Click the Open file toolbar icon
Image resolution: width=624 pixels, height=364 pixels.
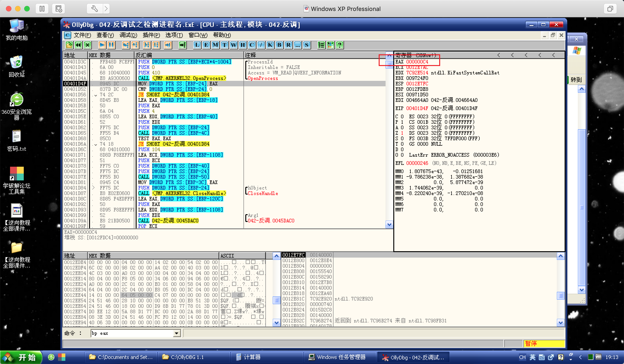tap(69, 45)
